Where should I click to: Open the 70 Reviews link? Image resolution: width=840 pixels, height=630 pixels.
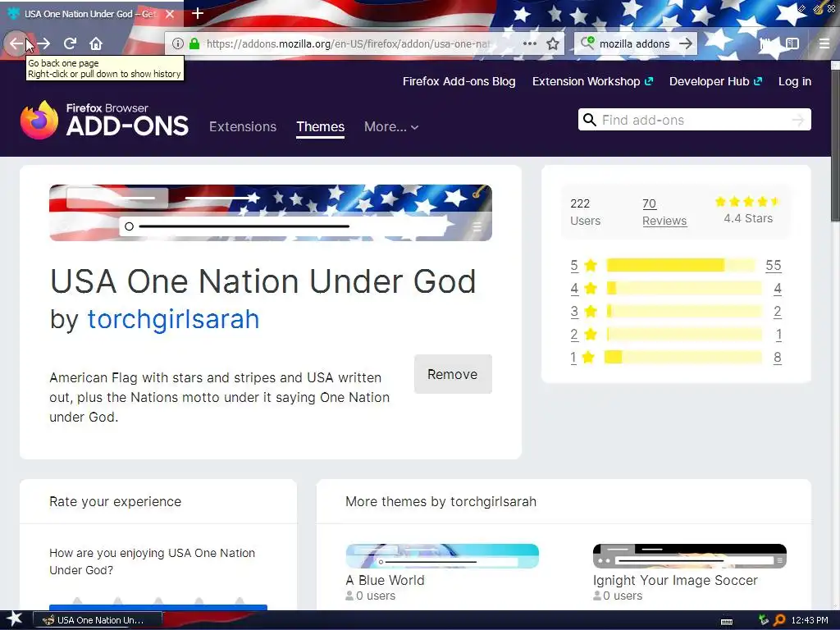pos(664,212)
